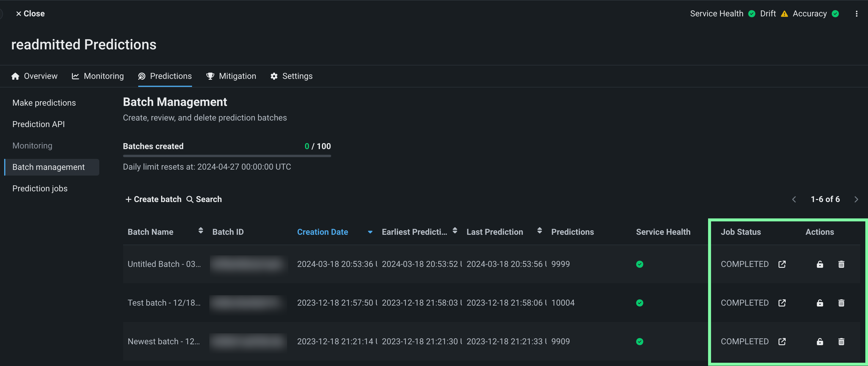
Task: Sort the Batch Name column
Action: tap(200, 230)
